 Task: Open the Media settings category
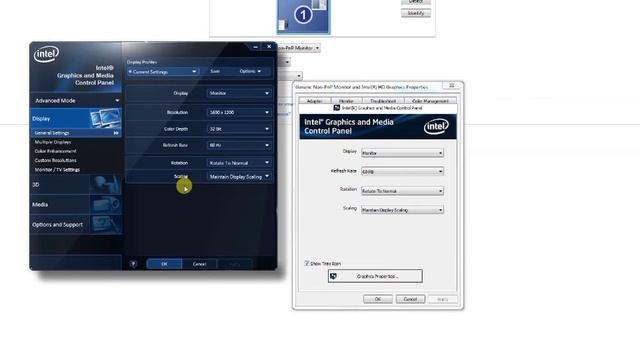pos(76,204)
